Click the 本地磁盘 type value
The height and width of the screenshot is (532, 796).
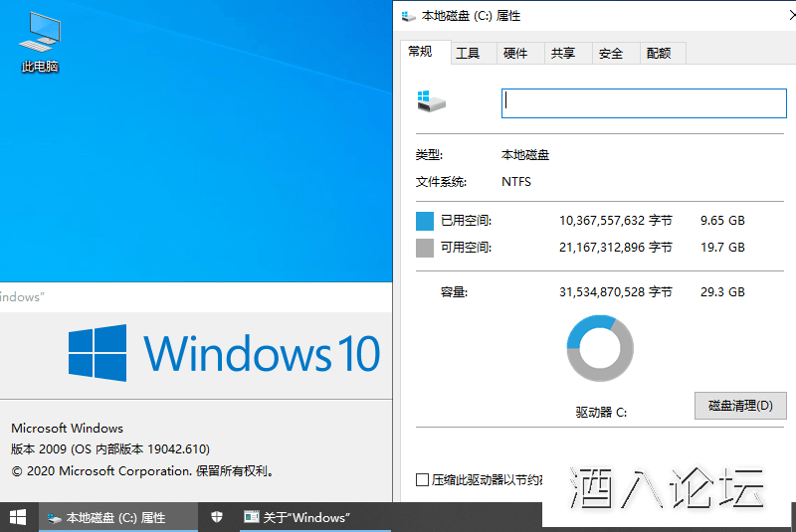coord(525,155)
